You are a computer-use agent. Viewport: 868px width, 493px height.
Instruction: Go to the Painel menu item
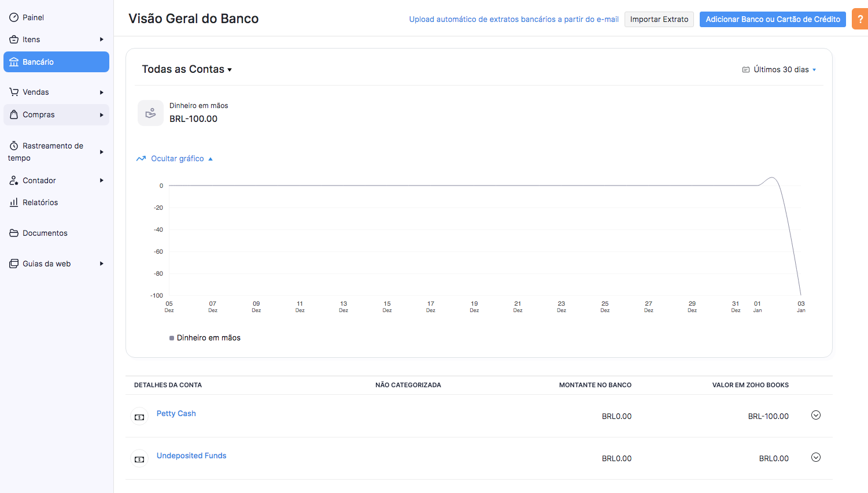(56, 17)
